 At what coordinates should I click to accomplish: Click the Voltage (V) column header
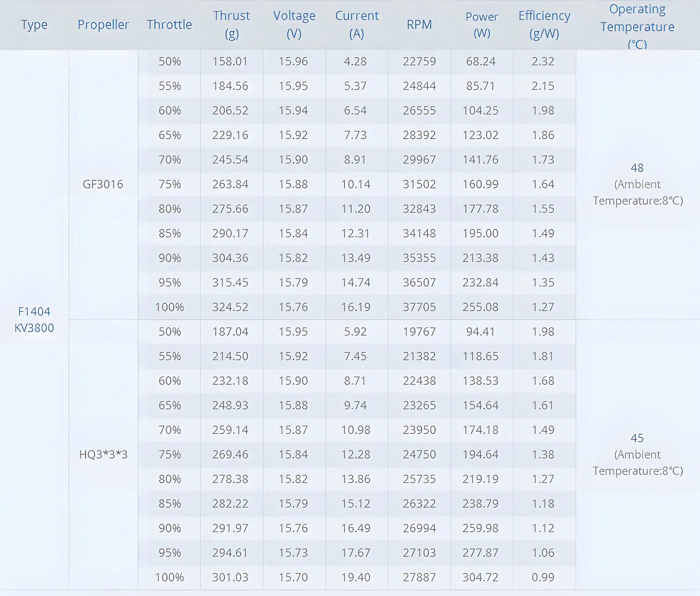[294, 24]
